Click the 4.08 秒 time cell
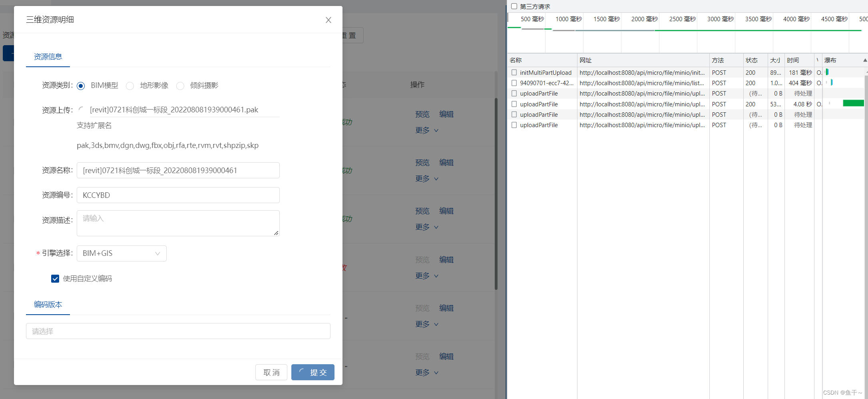This screenshot has height=399, width=868. pyautogui.click(x=800, y=104)
